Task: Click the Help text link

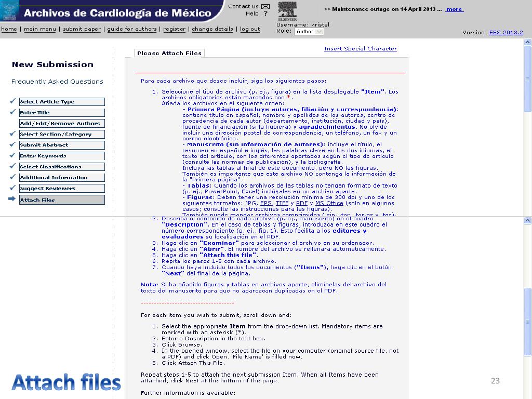Action: (x=252, y=14)
